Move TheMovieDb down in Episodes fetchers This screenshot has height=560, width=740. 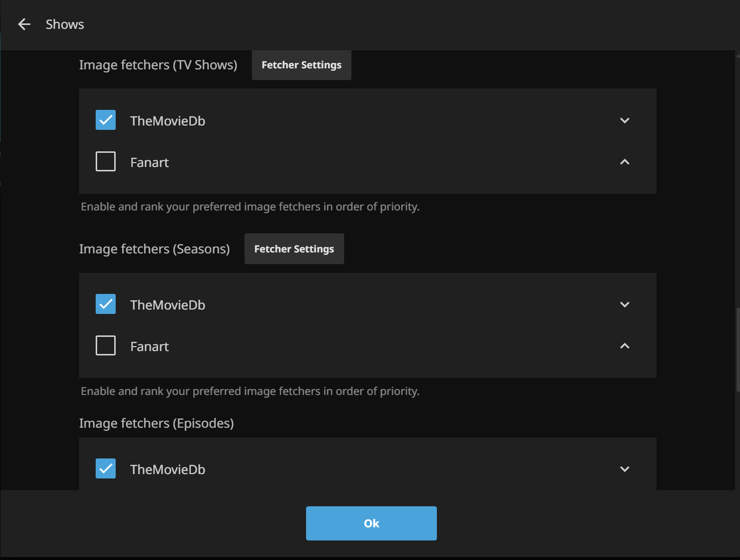pos(624,469)
